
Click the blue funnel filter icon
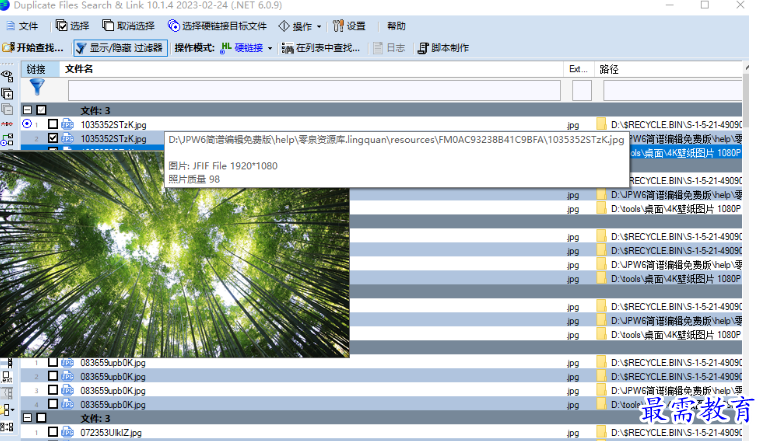click(37, 87)
